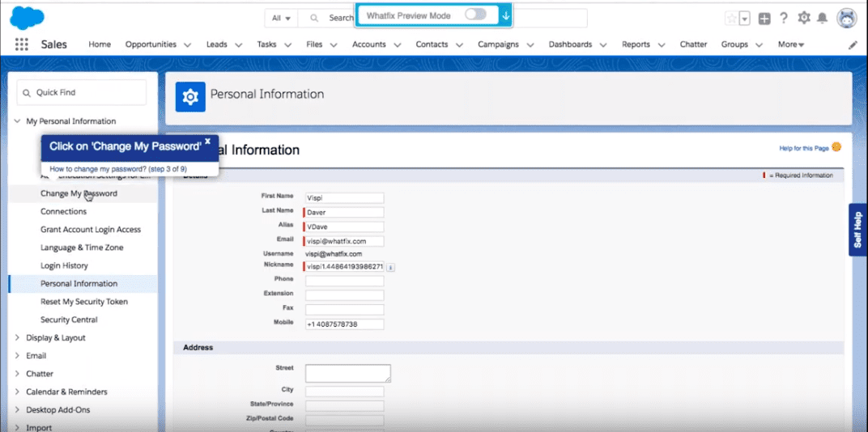
Task: Expand the Campaigns tab chevron
Action: pos(530,44)
